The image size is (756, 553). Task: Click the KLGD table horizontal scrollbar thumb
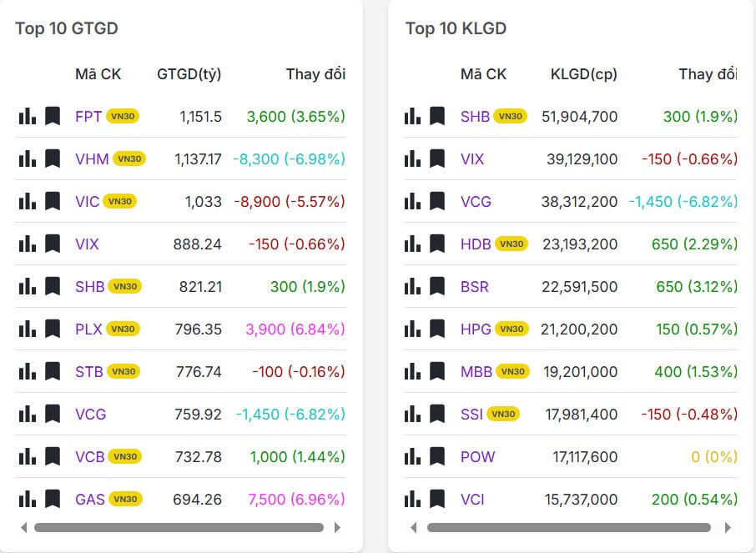pos(568,527)
